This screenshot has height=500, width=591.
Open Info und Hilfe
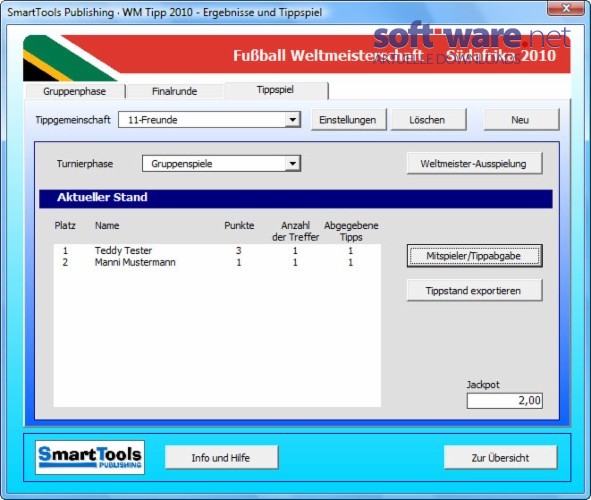(221, 458)
